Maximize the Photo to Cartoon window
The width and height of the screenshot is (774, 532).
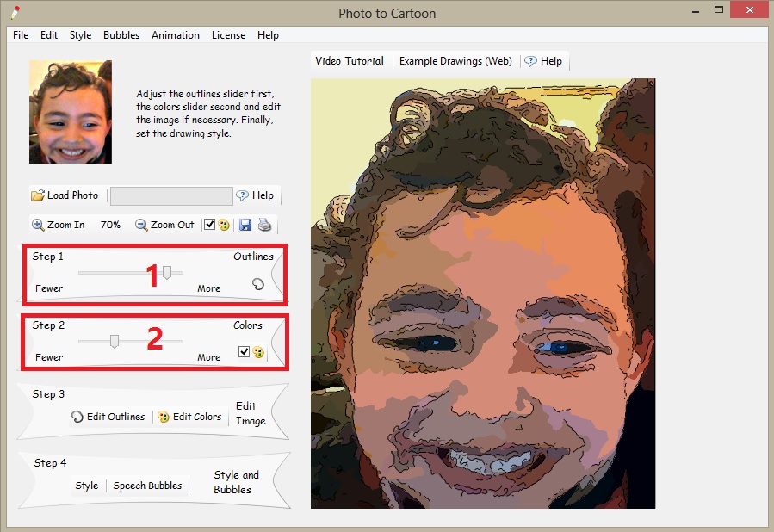[719, 9]
